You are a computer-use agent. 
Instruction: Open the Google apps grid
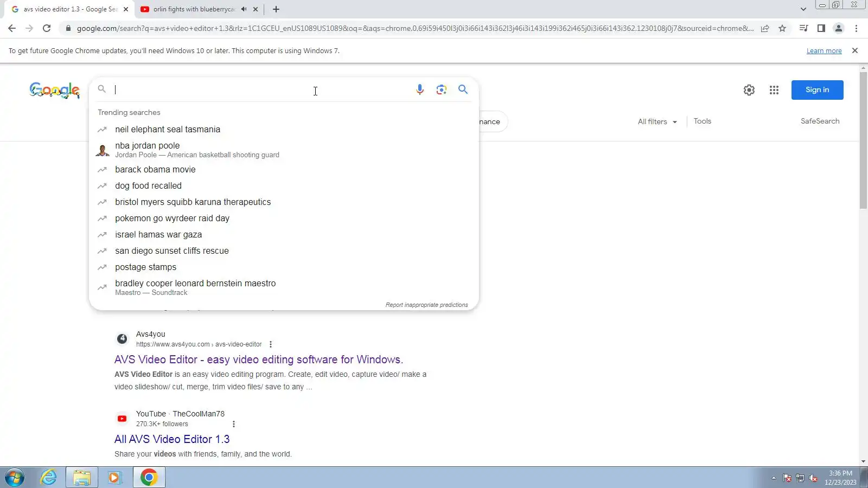pos(774,90)
